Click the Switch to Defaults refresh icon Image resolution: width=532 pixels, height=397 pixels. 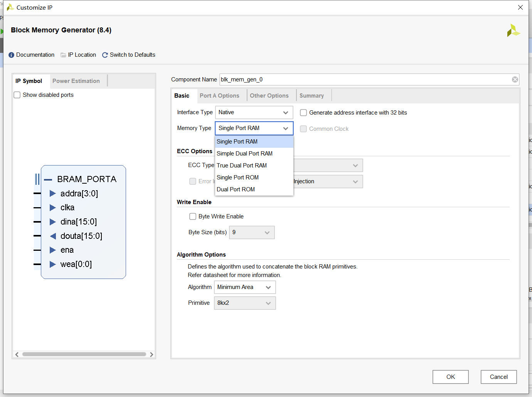pyautogui.click(x=105, y=55)
